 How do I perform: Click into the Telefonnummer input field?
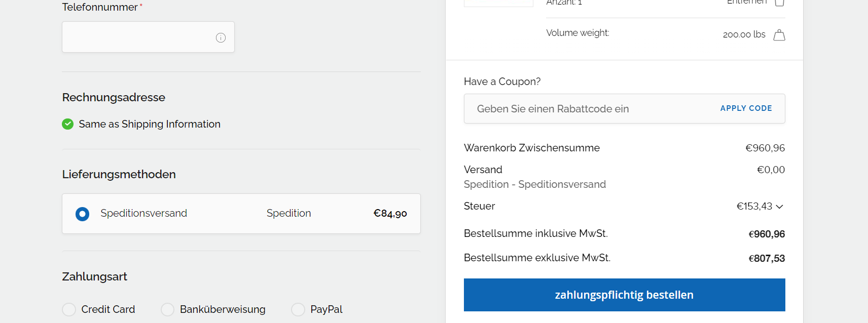click(142, 37)
